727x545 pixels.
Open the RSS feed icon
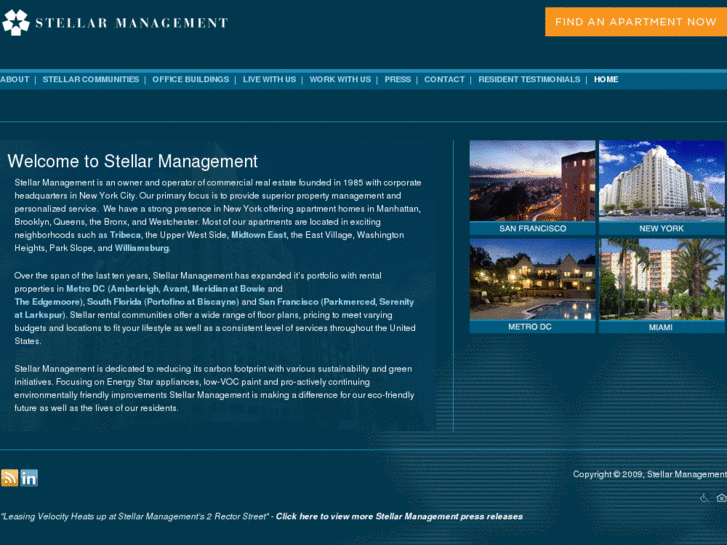tap(9, 477)
